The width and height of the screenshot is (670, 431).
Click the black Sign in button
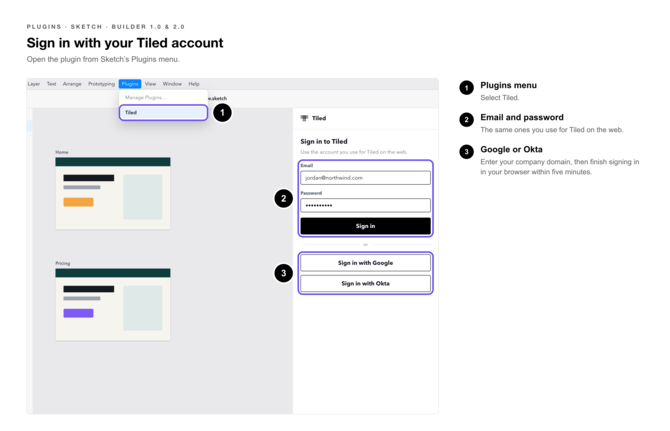365,226
